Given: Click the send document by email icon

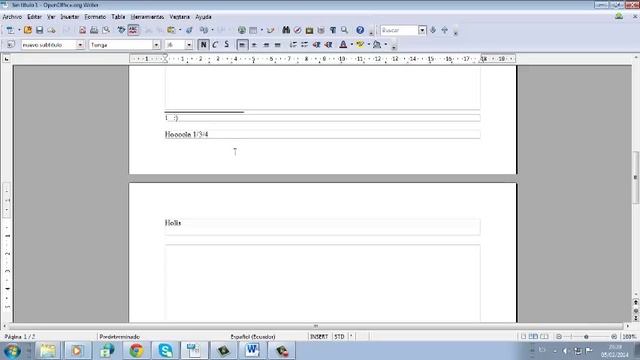Looking at the screenshot, I should 51,30.
